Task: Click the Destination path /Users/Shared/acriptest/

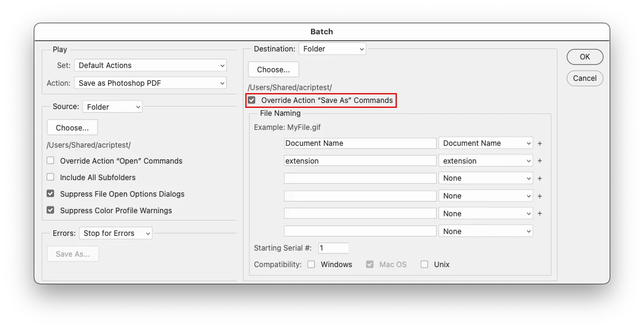Action: point(290,88)
